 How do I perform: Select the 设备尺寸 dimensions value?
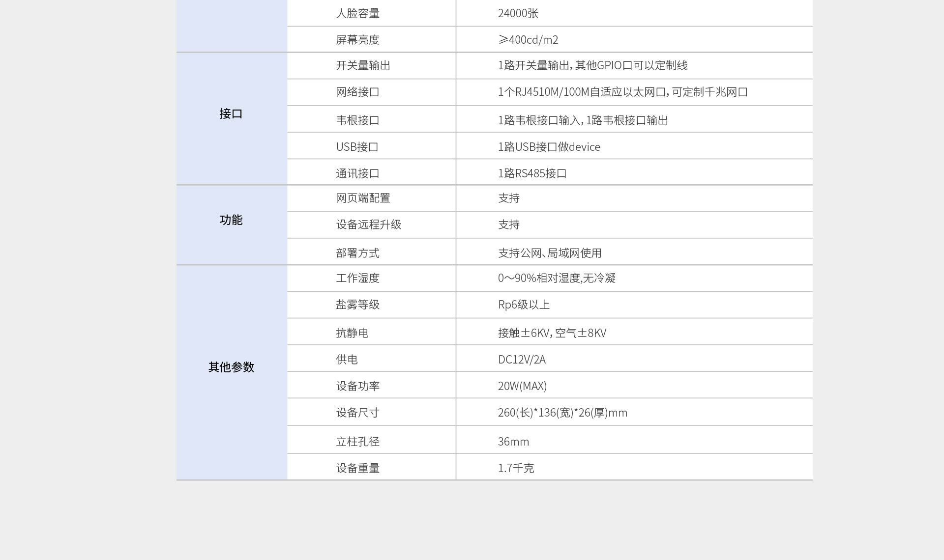pos(562,413)
